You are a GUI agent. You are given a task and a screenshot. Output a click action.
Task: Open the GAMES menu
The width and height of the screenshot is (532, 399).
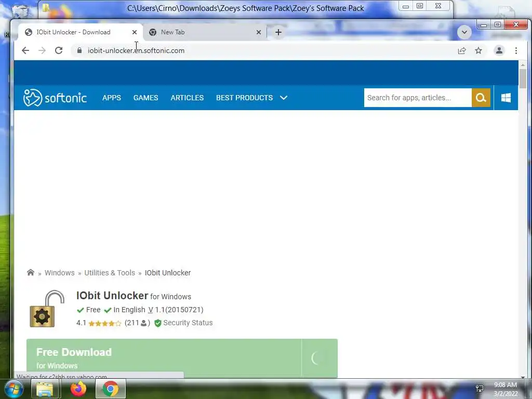coord(145,98)
